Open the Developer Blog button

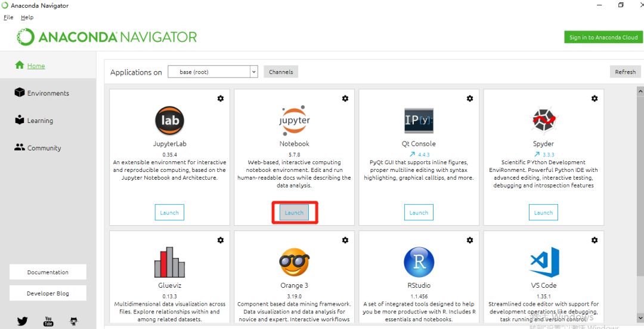48,293
